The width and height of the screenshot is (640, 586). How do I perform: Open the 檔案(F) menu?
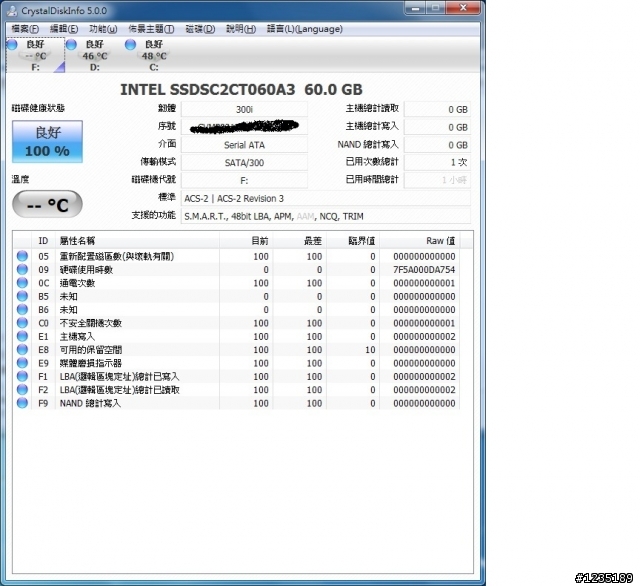25,29
